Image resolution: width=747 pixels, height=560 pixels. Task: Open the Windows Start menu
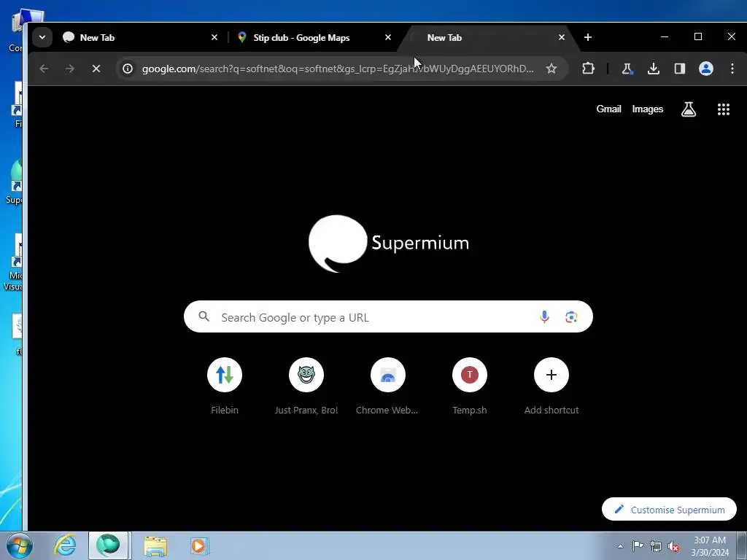(19, 545)
